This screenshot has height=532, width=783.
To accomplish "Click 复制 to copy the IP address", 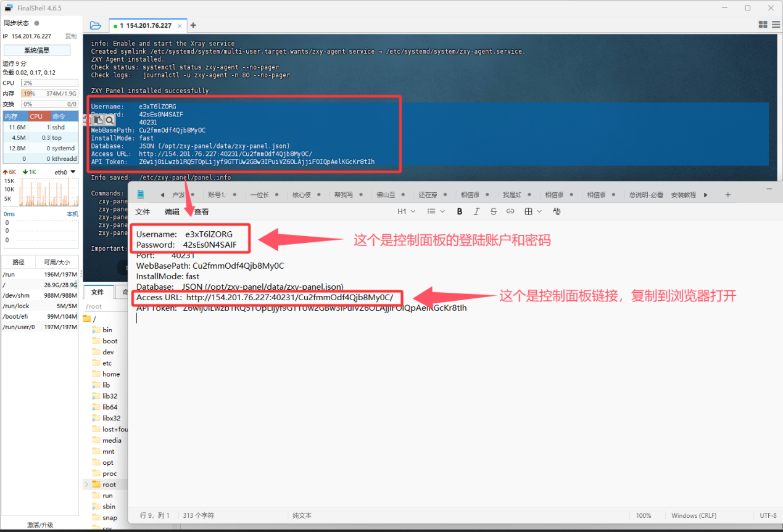I will [x=71, y=36].
